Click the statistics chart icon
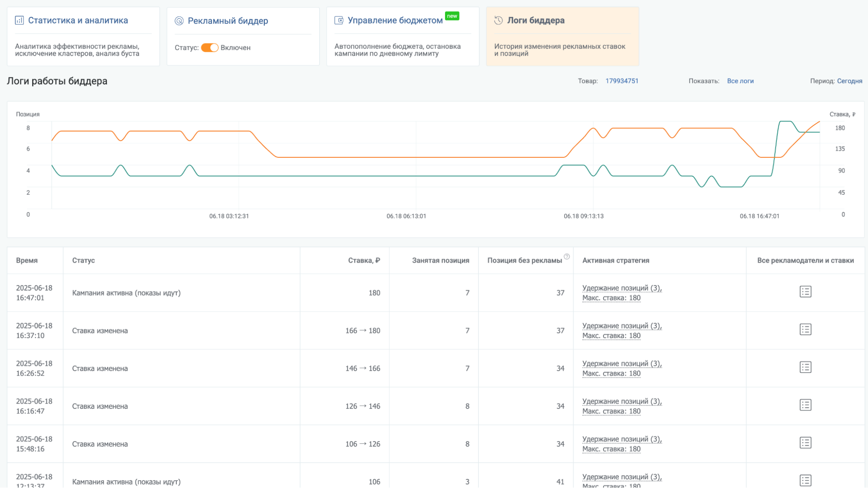This screenshot has height=488, width=868. pyautogui.click(x=19, y=20)
